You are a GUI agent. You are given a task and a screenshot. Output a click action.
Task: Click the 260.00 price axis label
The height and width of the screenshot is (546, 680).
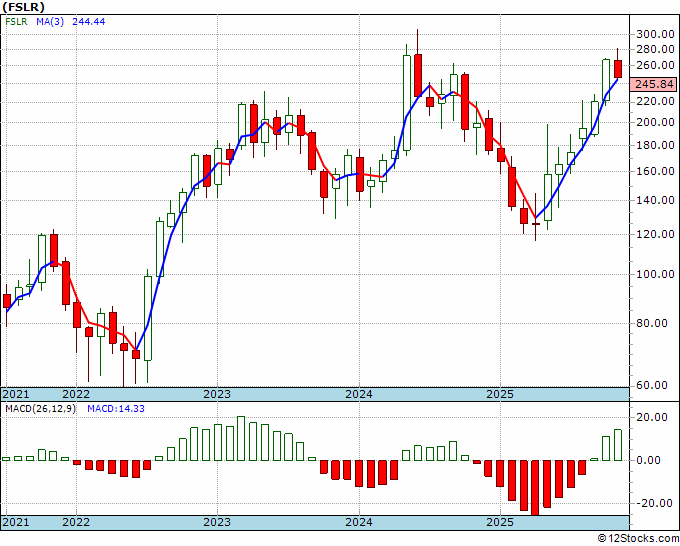point(655,65)
